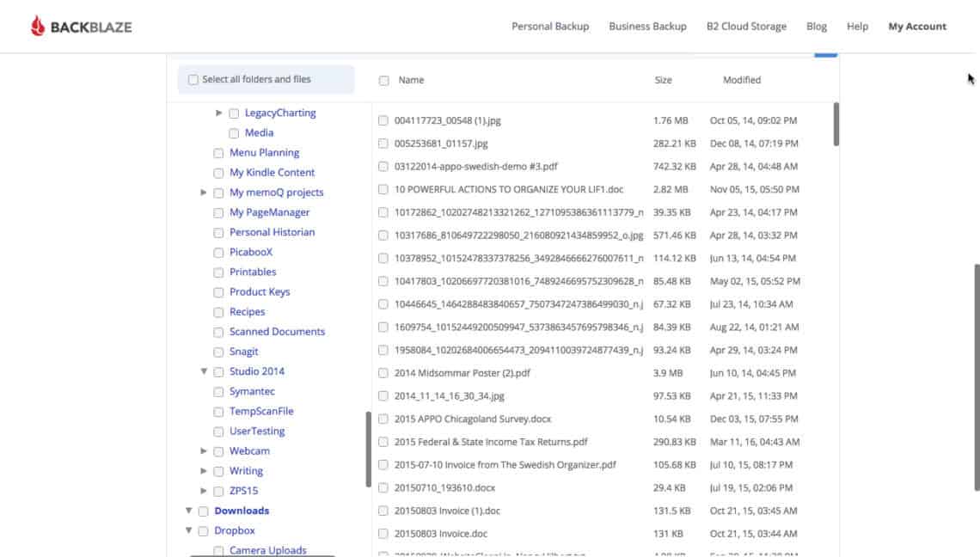The height and width of the screenshot is (557, 980).
Task: Select 2015-07-10 Invoice from The Swedish Organizer.pdf
Action: point(505,465)
